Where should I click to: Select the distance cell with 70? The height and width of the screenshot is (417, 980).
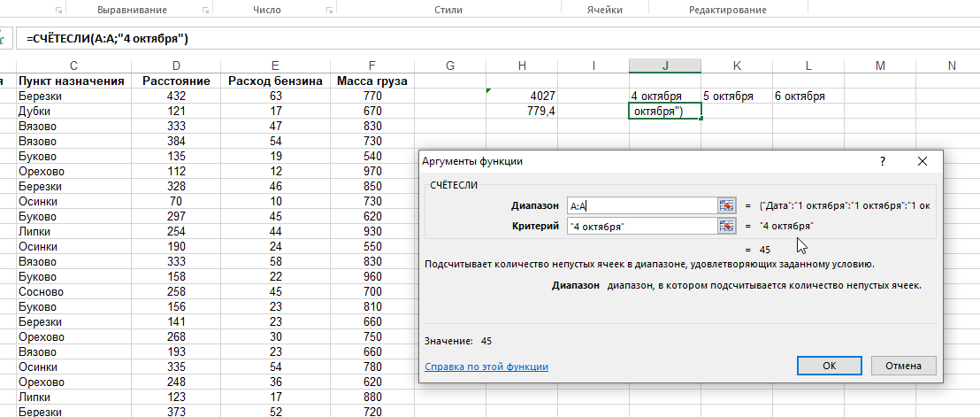click(176, 201)
